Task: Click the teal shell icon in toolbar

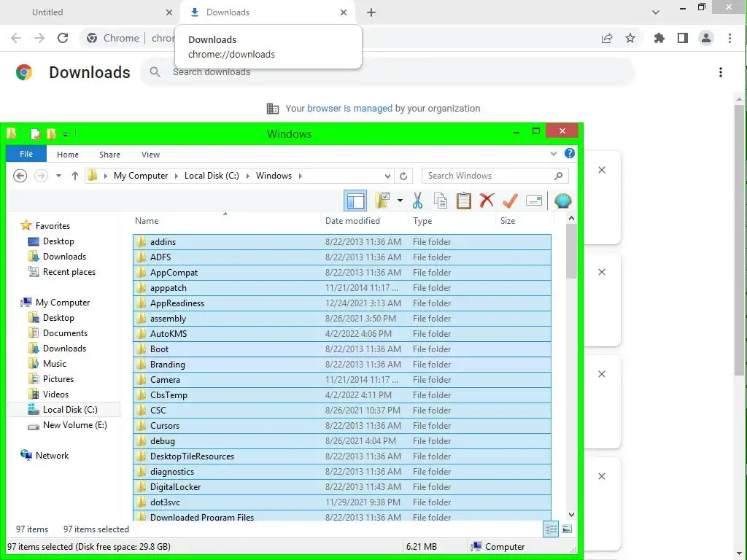Action: (562, 201)
